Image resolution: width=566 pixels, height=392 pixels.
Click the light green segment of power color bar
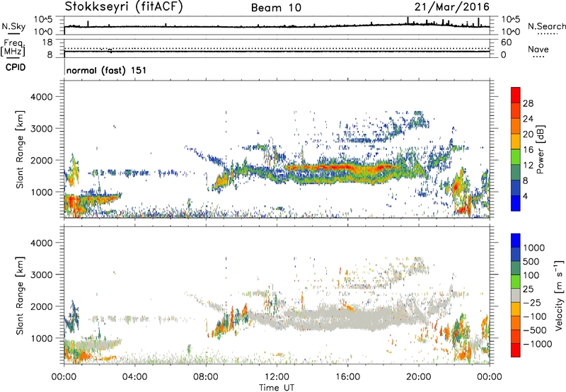[516, 156]
